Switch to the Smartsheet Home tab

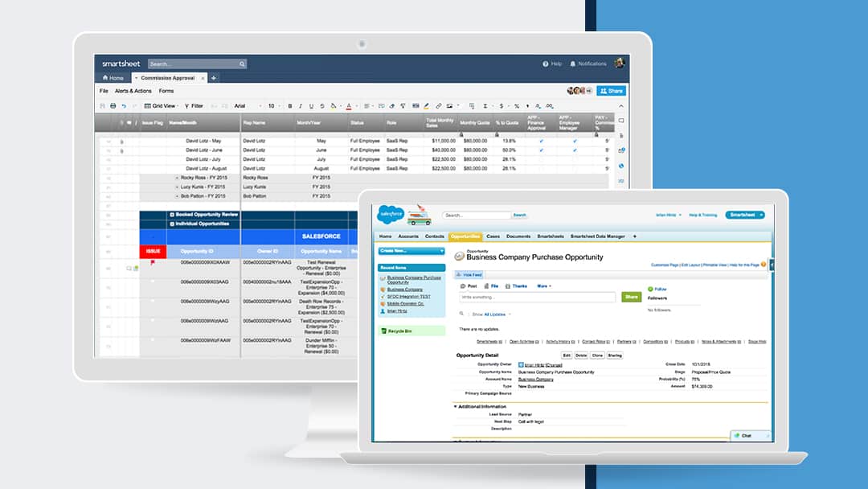point(113,78)
